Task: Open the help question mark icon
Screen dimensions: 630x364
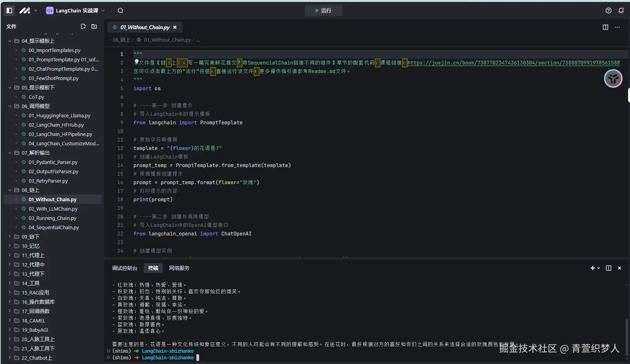Action: click(x=609, y=10)
